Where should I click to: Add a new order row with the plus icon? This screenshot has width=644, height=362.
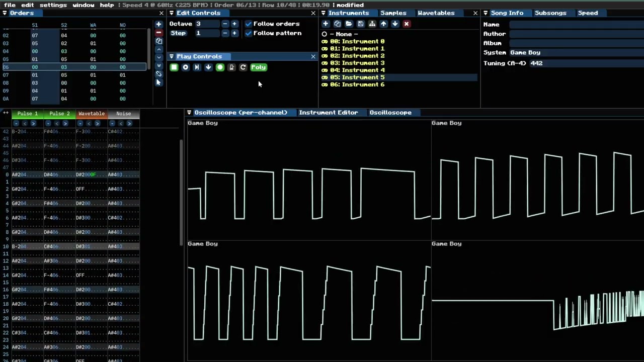(x=158, y=24)
